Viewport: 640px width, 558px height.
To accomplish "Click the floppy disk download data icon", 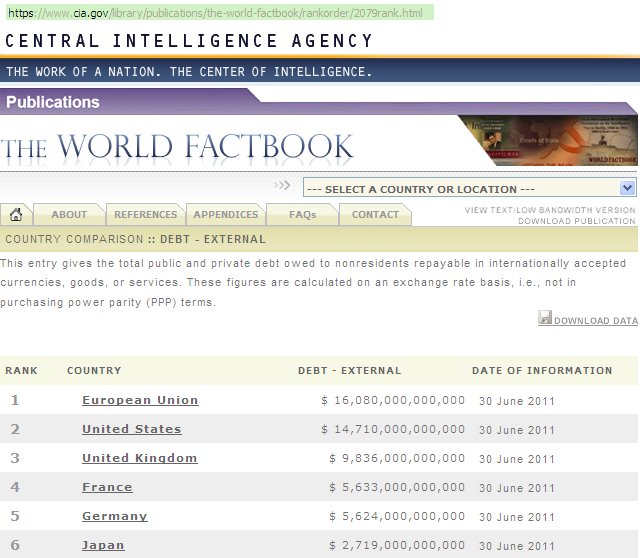I will 545,318.
